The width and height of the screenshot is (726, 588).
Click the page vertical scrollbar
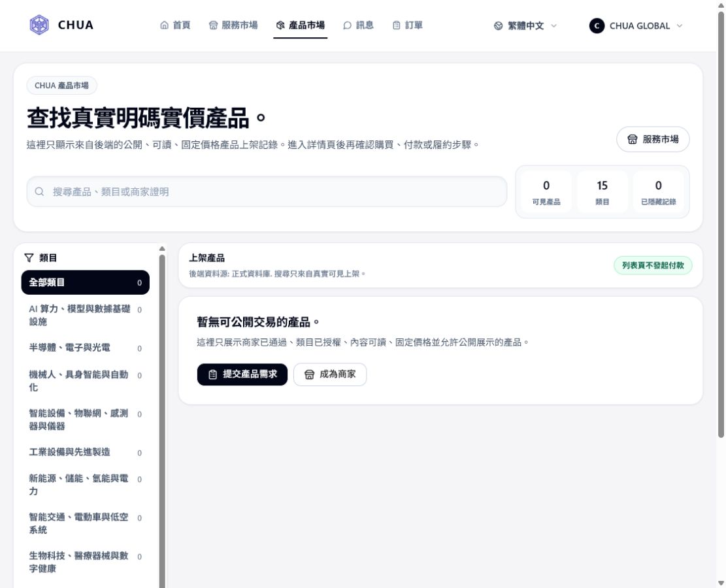[x=721, y=225]
